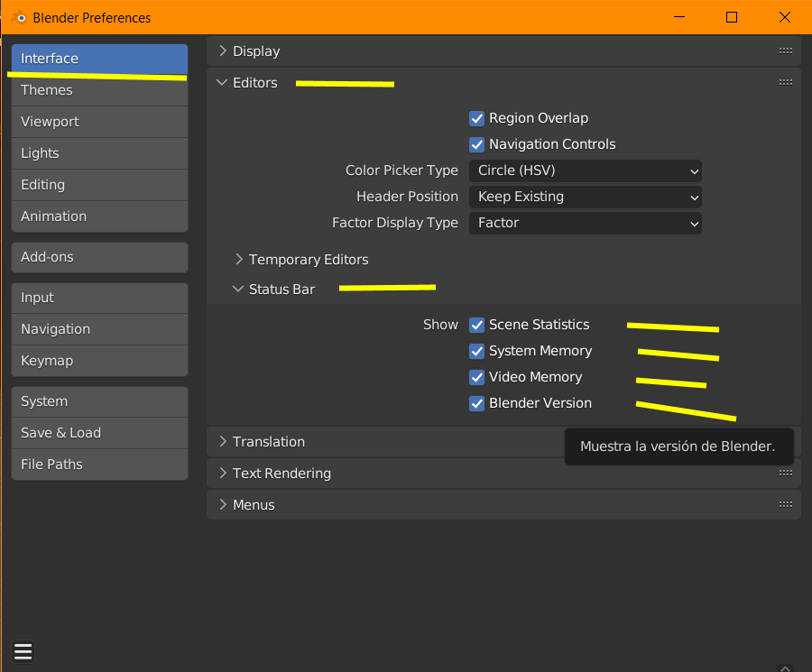
Task: Click the Blender logo in title bar
Action: coord(19,17)
